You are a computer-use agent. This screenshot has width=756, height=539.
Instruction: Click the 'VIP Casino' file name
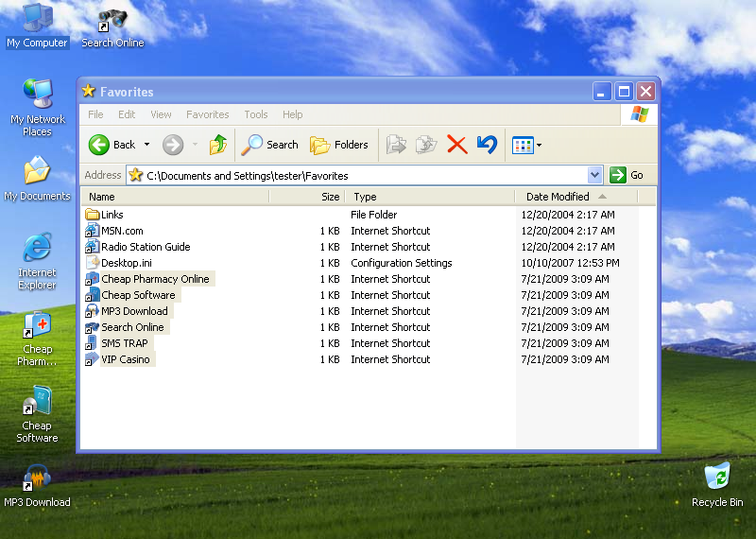pyautogui.click(x=126, y=359)
